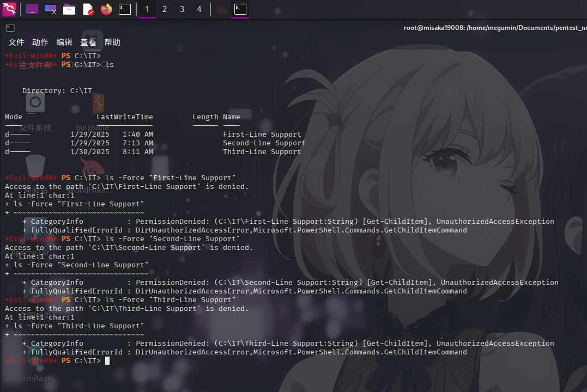Click the 'Name' column header
Viewport: 587px width, 392px height.
pyautogui.click(x=231, y=117)
